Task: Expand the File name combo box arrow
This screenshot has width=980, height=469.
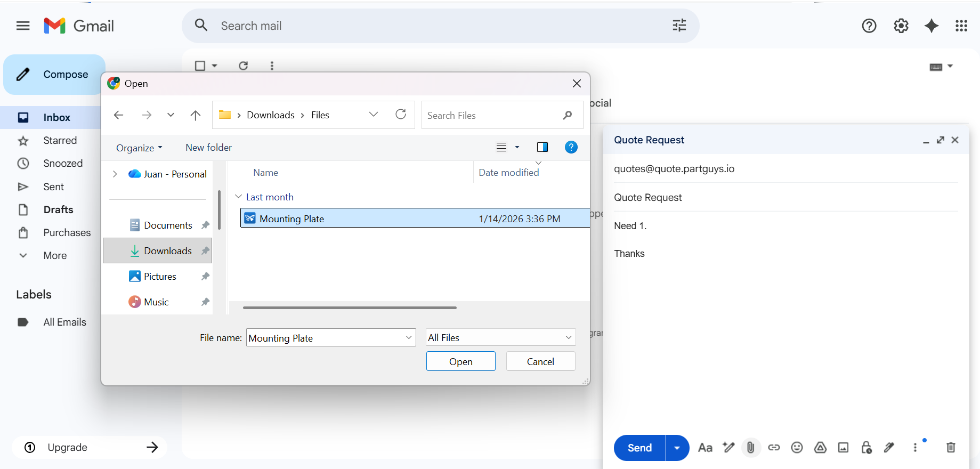Action: [409, 338]
